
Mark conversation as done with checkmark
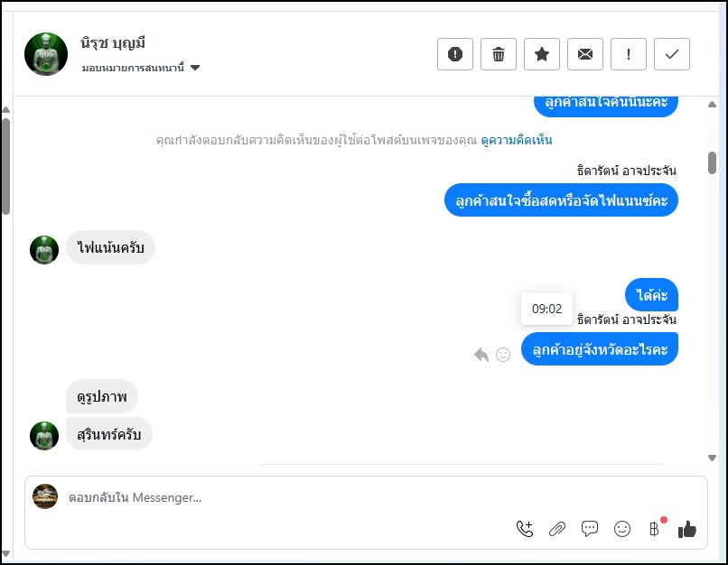[672, 54]
